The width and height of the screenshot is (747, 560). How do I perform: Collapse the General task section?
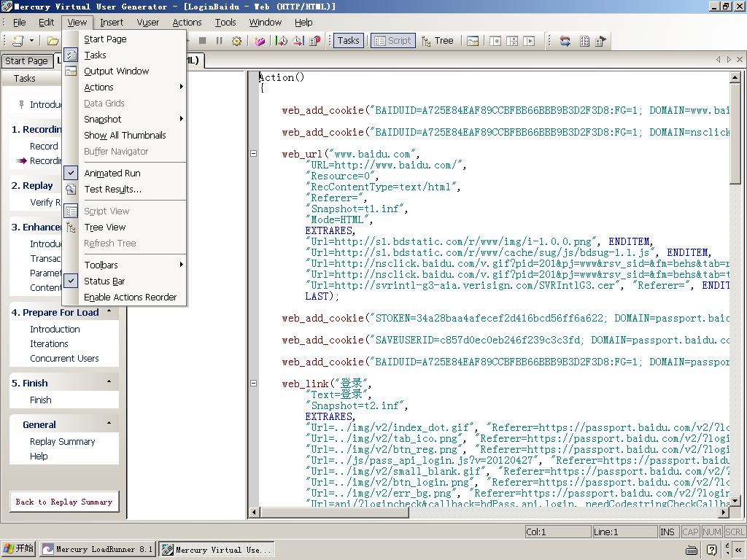pyautogui.click(x=109, y=424)
